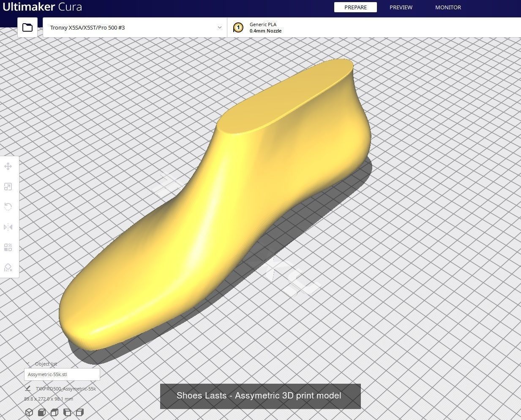Switch to front view cube icon
This screenshot has height=420, width=521.
tap(41, 412)
